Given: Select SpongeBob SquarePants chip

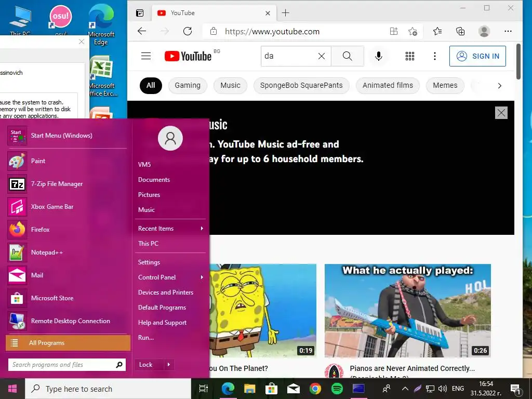Looking at the screenshot, I should (x=301, y=86).
